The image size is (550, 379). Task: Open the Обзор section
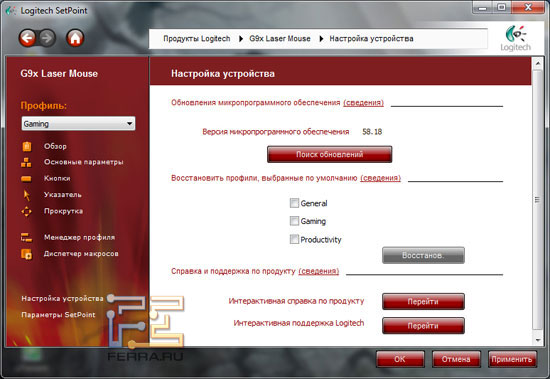55,146
